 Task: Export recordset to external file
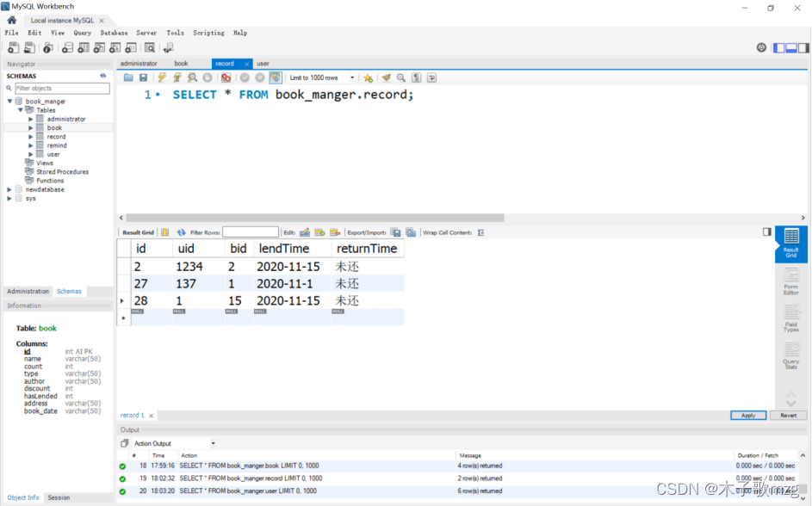pyautogui.click(x=395, y=232)
